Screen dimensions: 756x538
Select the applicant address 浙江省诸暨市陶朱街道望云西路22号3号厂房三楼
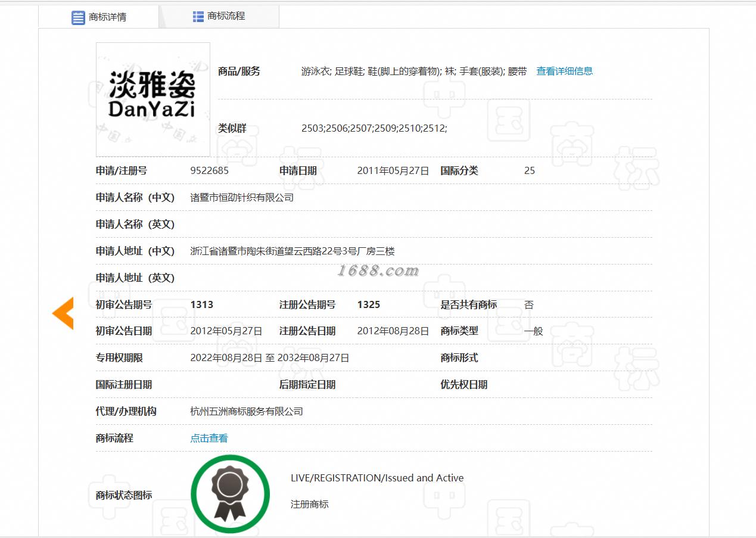293,251
